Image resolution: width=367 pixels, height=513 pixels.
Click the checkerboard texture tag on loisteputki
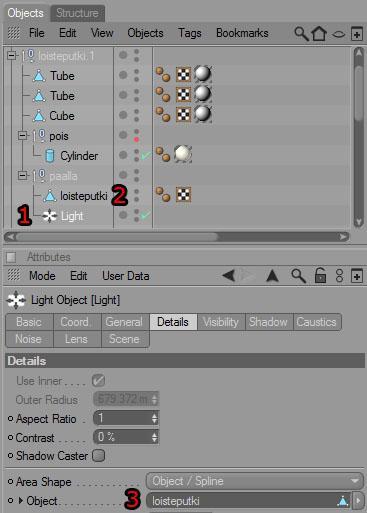[x=183, y=195]
